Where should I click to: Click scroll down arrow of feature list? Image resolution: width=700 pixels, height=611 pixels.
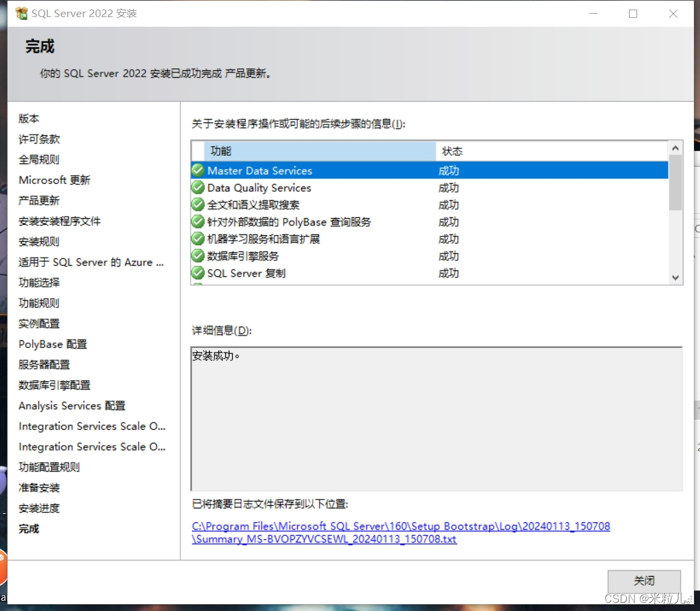click(x=675, y=277)
